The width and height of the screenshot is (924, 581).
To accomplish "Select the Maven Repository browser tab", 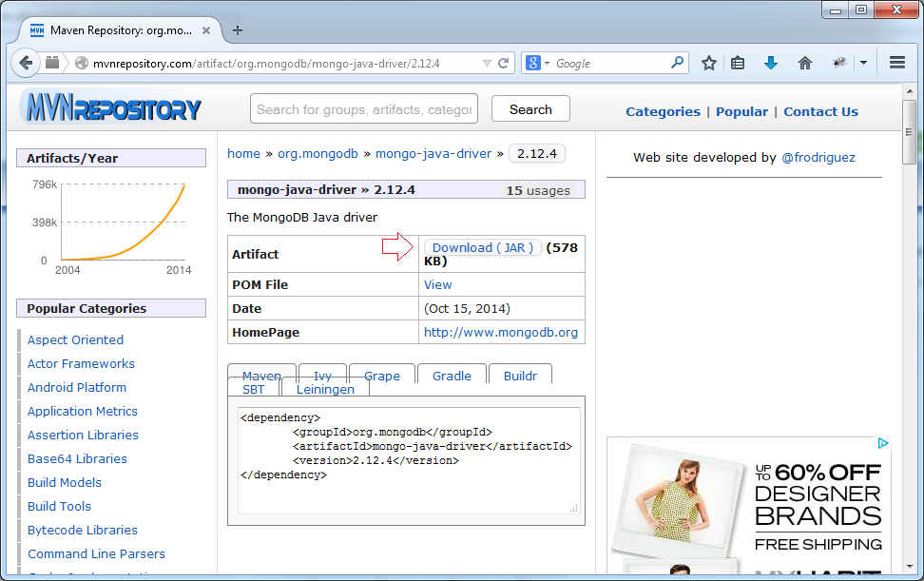I will click(x=121, y=30).
